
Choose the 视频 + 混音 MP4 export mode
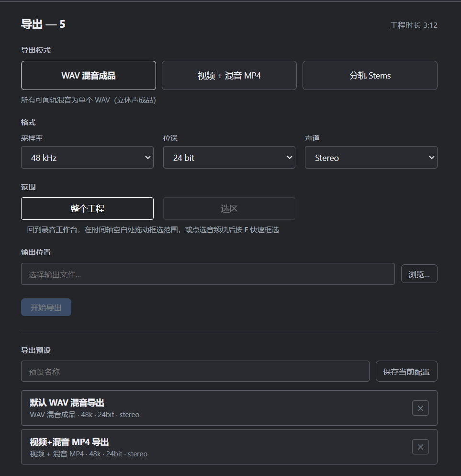[229, 75]
